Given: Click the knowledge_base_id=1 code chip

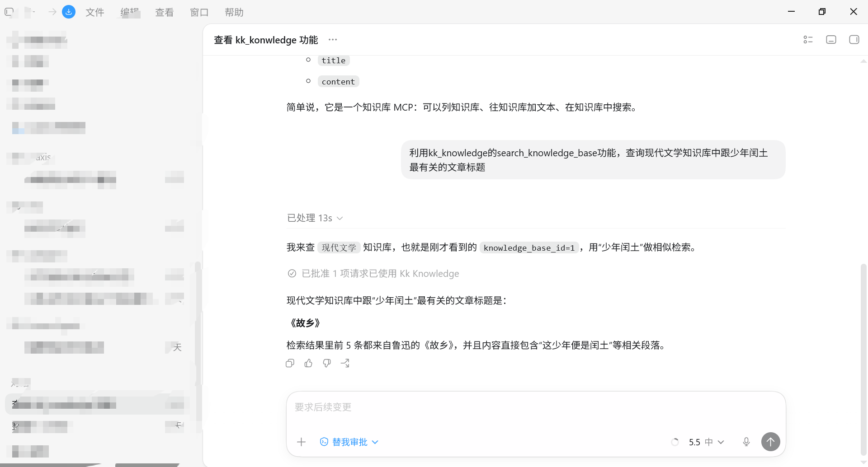Looking at the screenshot, I should coord(529,248).
